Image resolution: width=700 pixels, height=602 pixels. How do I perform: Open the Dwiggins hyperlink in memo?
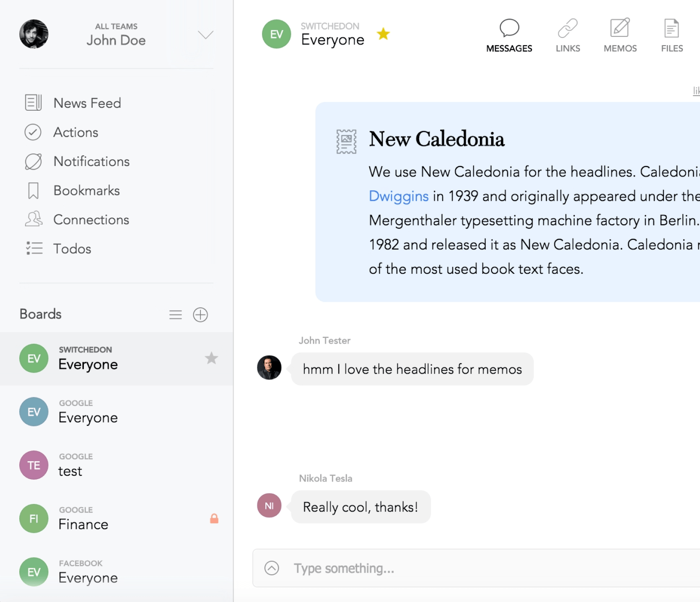[398, 196]
